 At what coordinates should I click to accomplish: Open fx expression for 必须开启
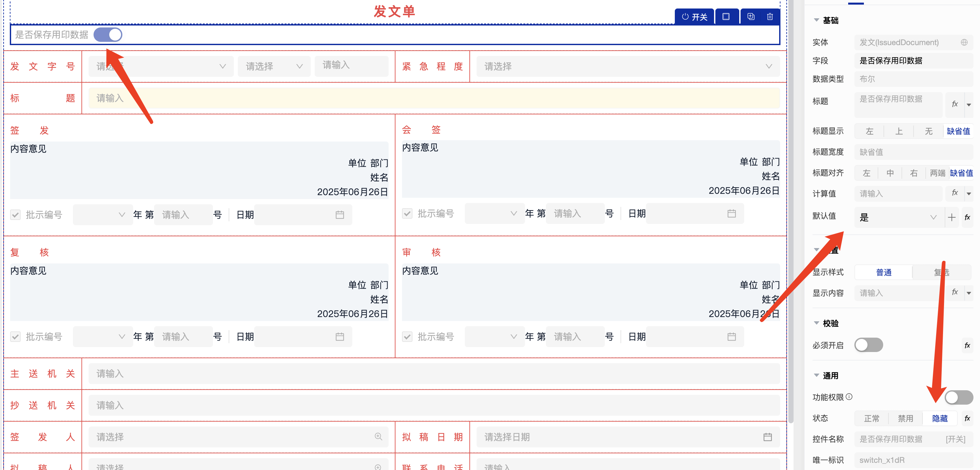[x=967, y=345]
